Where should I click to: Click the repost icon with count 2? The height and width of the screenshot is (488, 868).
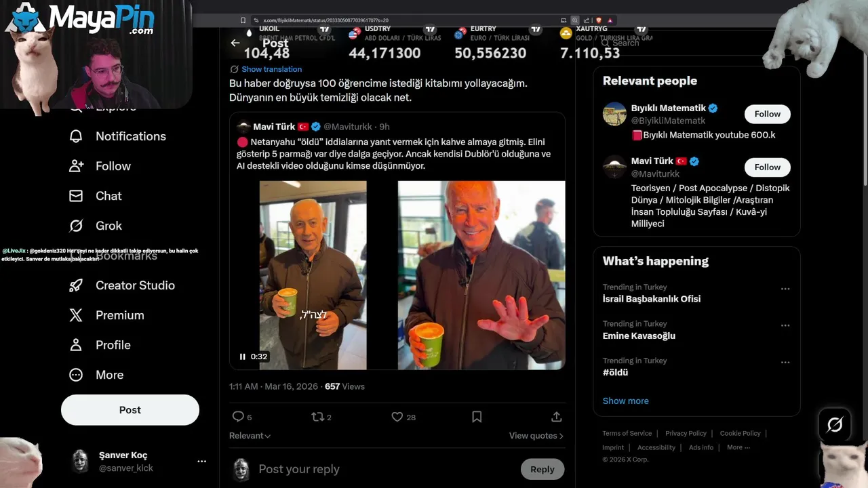(x=317, y=417)
